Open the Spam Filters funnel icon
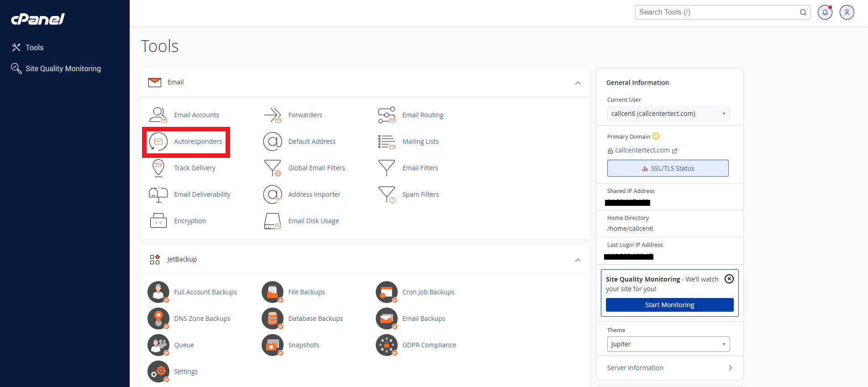The width and height of the screenshot is (868, 387). click(387, 194)
